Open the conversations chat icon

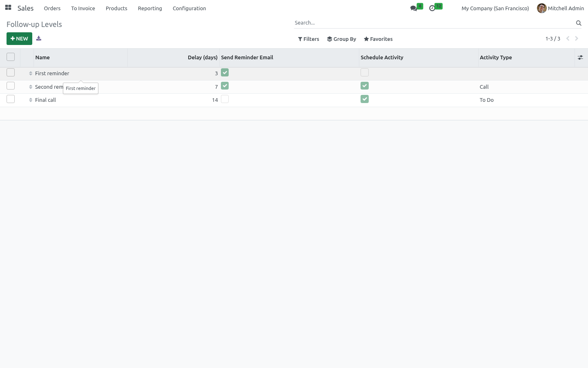pyautogui.click(x=414, y=8)
